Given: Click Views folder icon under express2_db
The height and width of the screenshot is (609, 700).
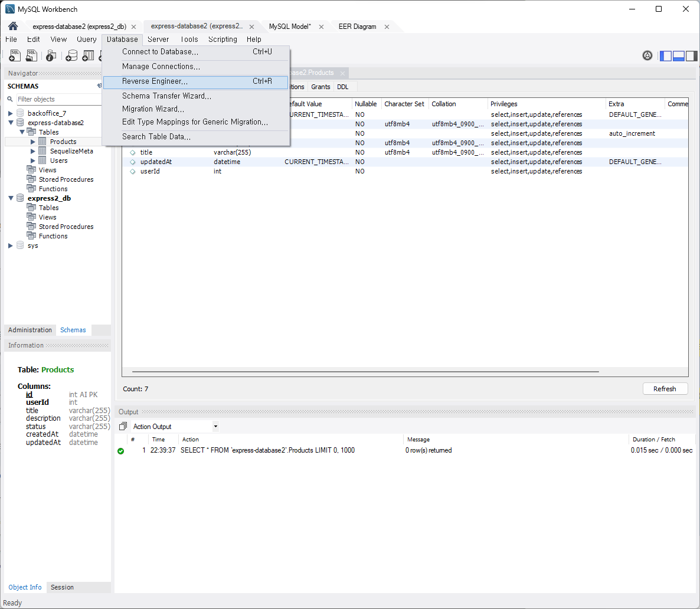Looking at the screenshot, I should coord(31,217).
